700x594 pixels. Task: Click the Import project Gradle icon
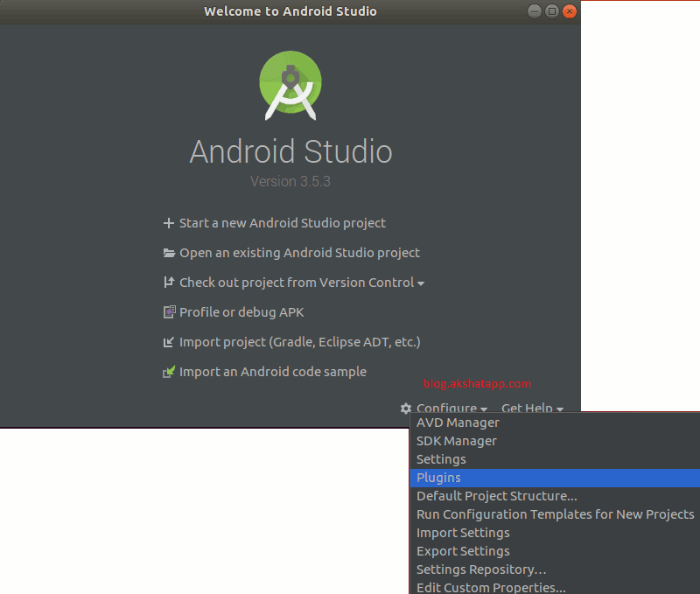(x=168, y=341)
